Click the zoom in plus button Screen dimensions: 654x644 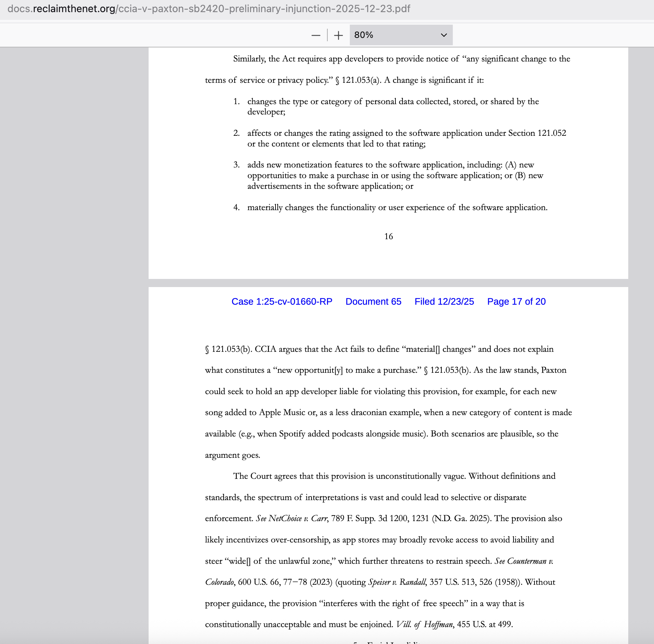point(338,35)
